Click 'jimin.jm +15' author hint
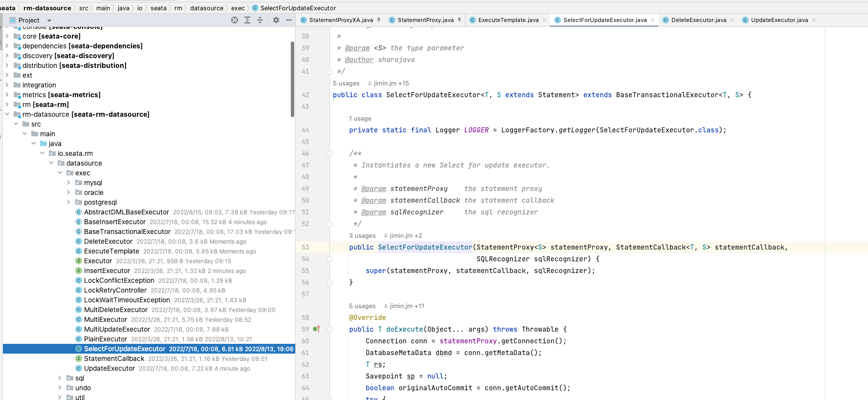Image resolution: width=868 pixels, height=400 pixels. 388,84
